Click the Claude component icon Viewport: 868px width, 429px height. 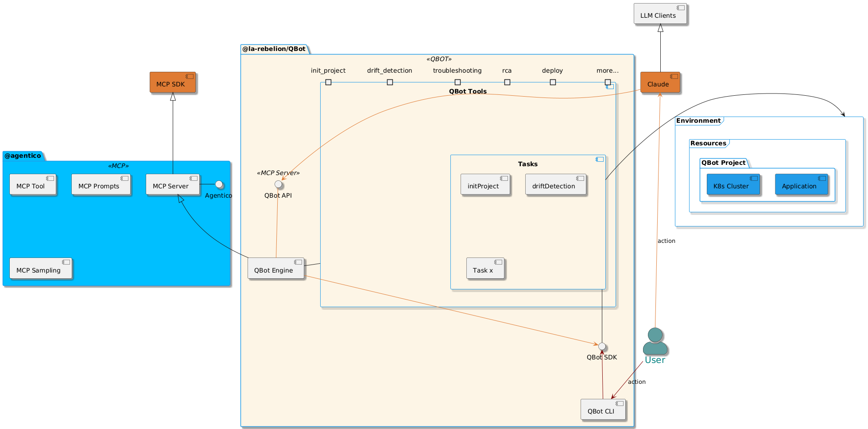tap(674, 75)
